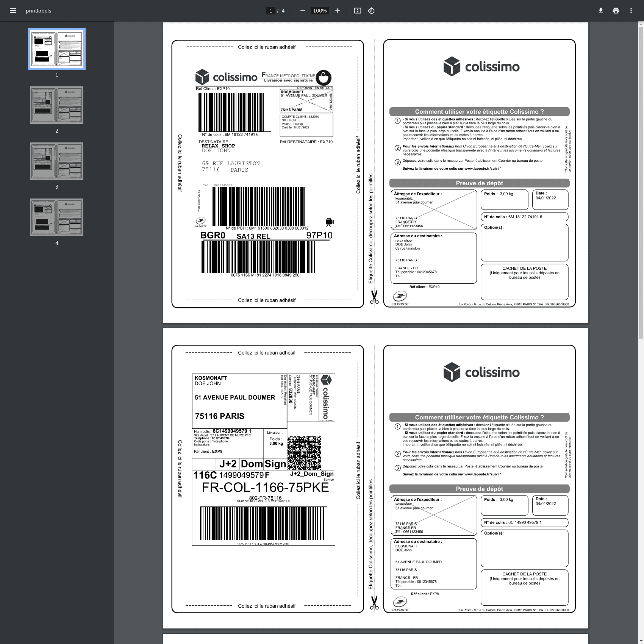Click the page number input field

pos(270,11)
